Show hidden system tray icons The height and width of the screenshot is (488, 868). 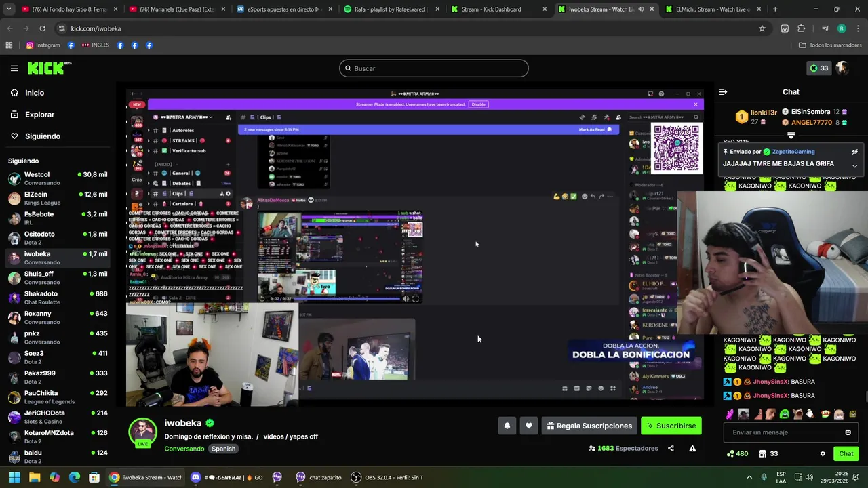tap(749, 477)
